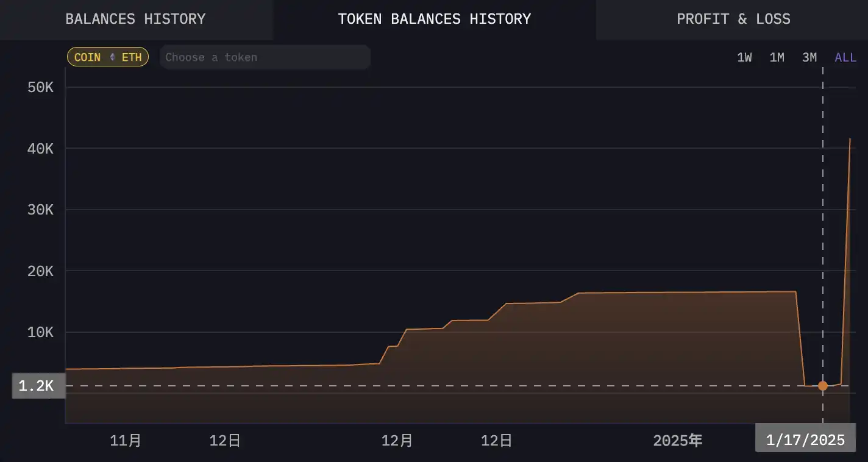Viewport: 868px width, 462px height.
Task: Click the 40K y-axis label
Action: [x=41, y=148]
